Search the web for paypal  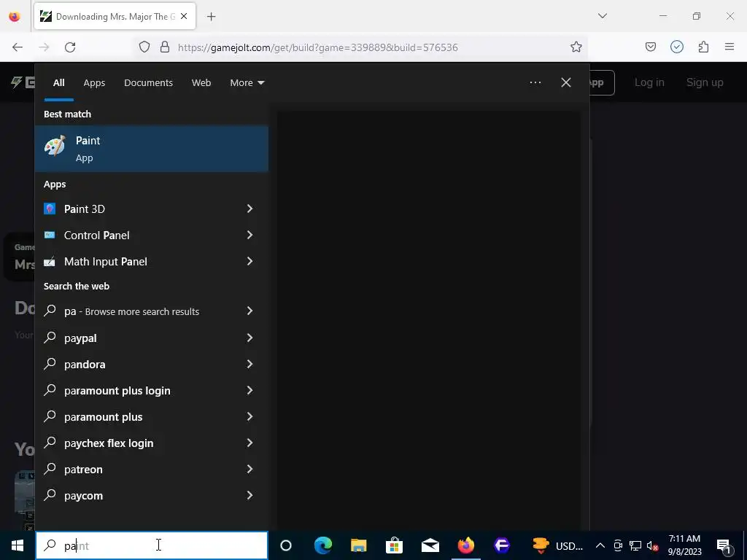click(x=80, y=338)
